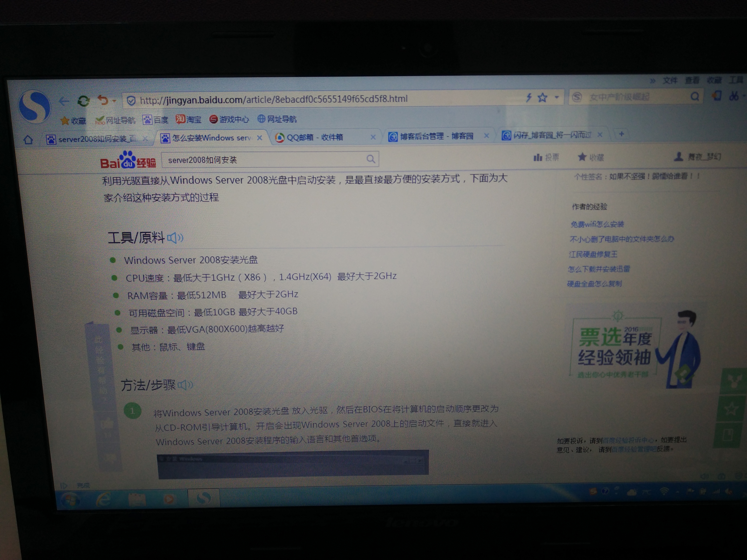The width and height of the screenshot is (747, 560).
Task: Click the lightning speed-mode icon
Action: (x=529, y=98)
